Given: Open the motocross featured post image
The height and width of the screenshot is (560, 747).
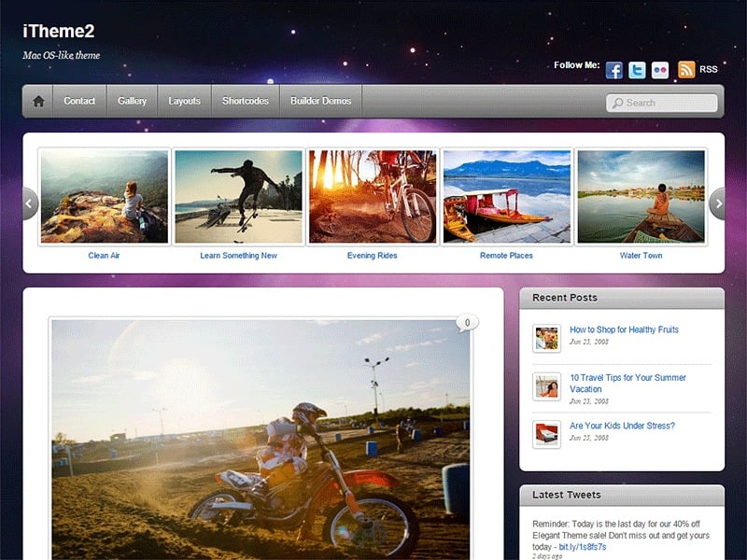Looking at the screenshot, I should click(x=261, y=439).
